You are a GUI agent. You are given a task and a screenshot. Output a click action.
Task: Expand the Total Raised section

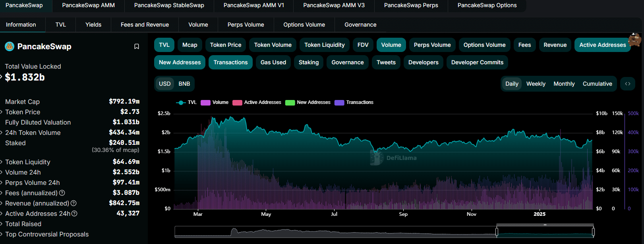pos(23,224)
